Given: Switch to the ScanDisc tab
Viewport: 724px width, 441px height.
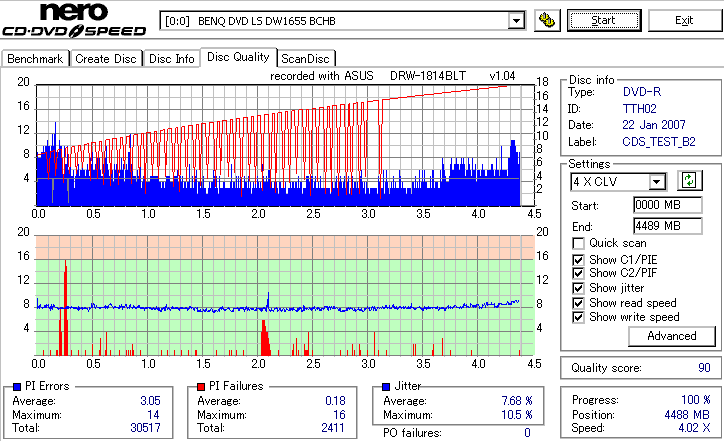Looking at the screenshot, I should (305, 59).
